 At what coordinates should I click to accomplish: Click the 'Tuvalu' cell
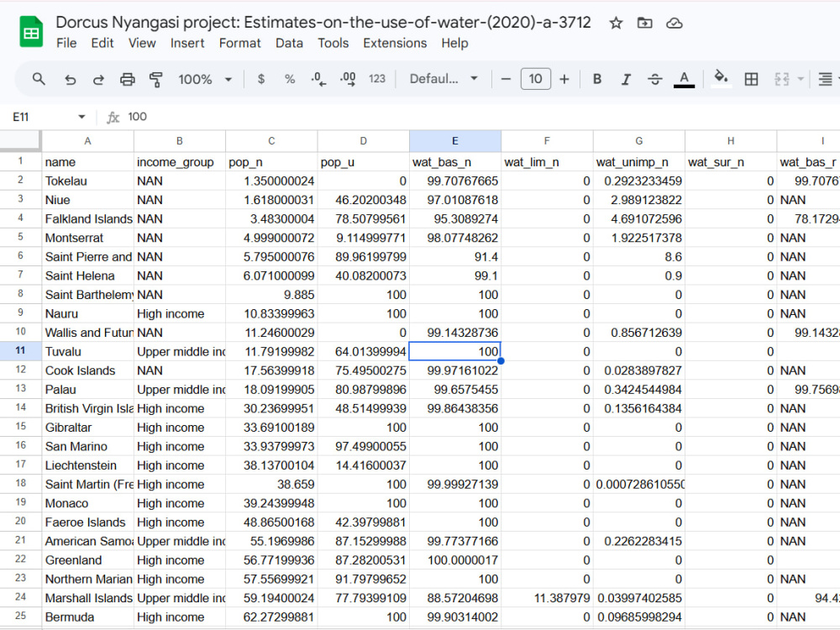(x=88, y=351)
